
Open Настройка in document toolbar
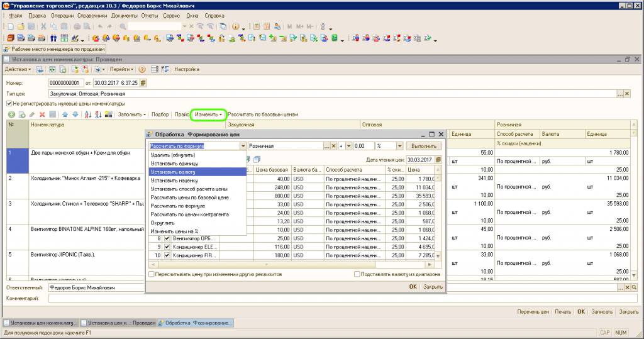pos(186,69)
